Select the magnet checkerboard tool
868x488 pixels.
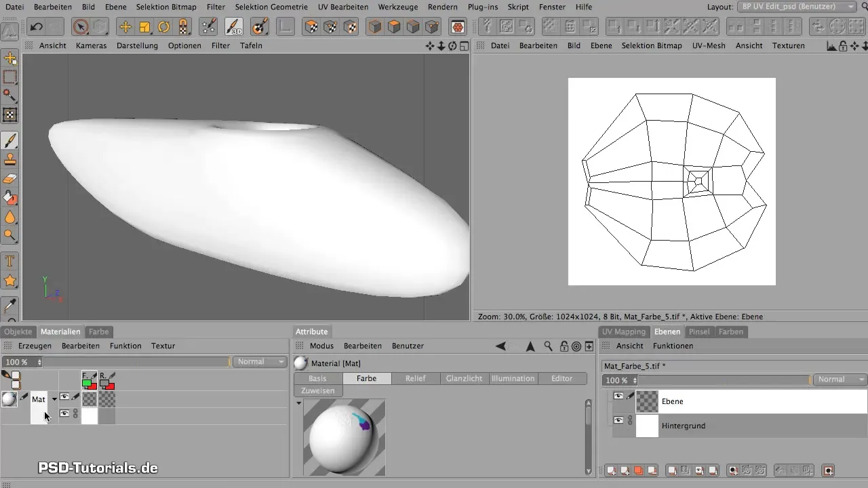coord(183,27)
